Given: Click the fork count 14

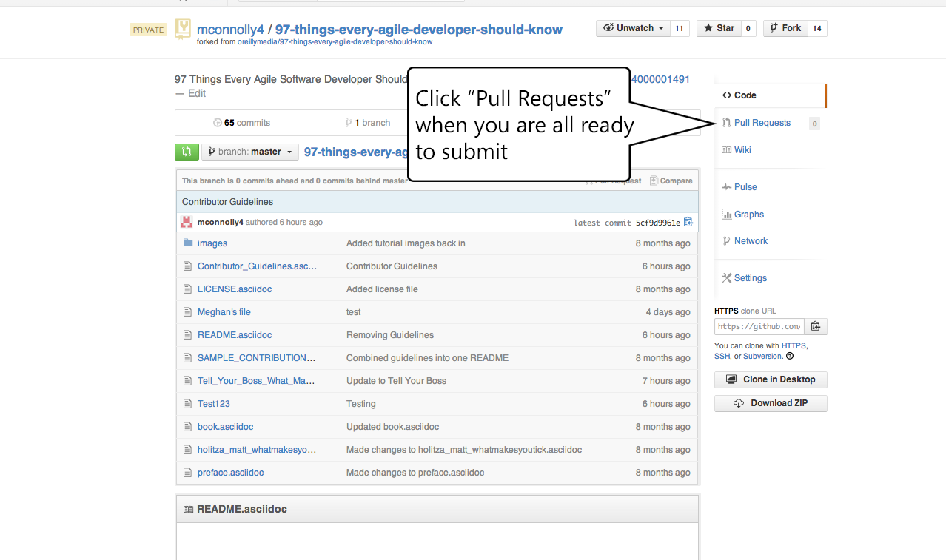Looking at the screenshot, I should point(817,29).
